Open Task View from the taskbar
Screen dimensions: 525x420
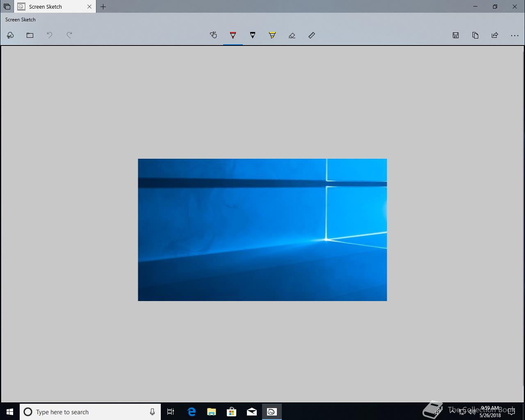coord(171,412)
